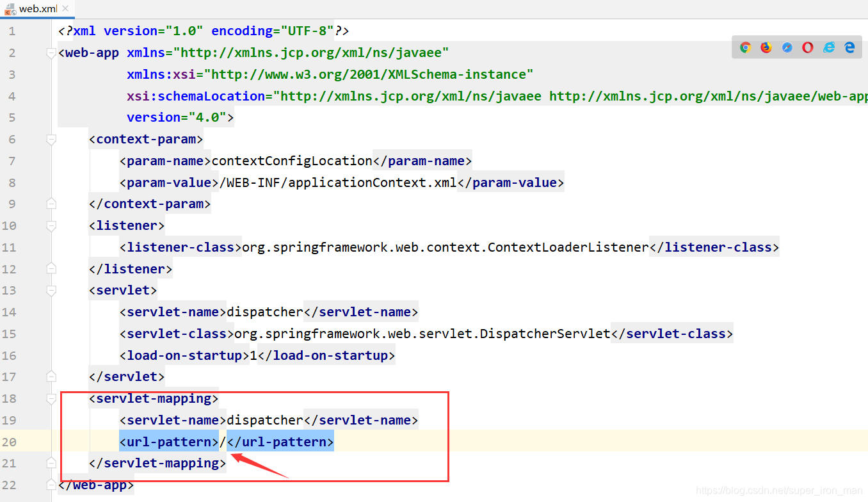The height and width of the screenshot is (502, 868).
Task: Click line number 1 in gutter
Action: coord(12,31)
